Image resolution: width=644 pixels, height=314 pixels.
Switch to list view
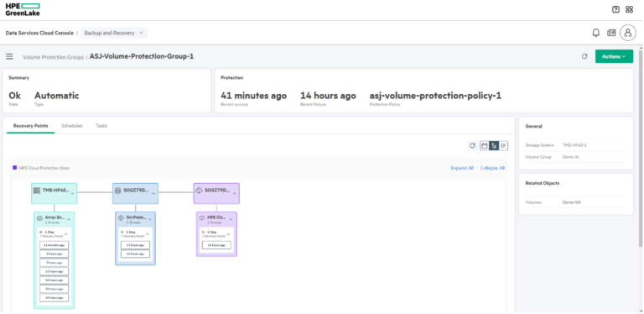point(503,145)
